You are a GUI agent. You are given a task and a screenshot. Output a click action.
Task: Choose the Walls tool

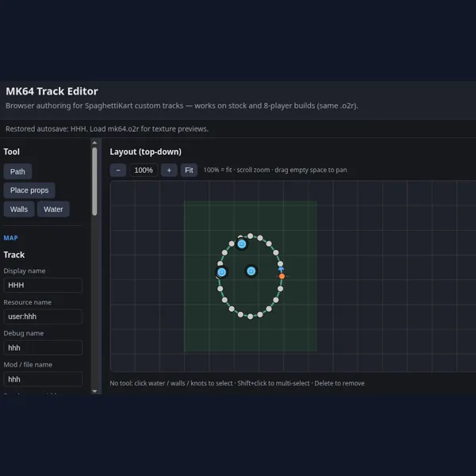tap(19, 209)
